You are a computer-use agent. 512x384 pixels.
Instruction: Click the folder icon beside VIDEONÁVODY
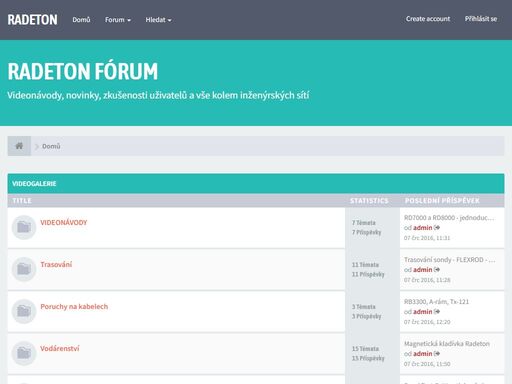[x=24, y=227]
